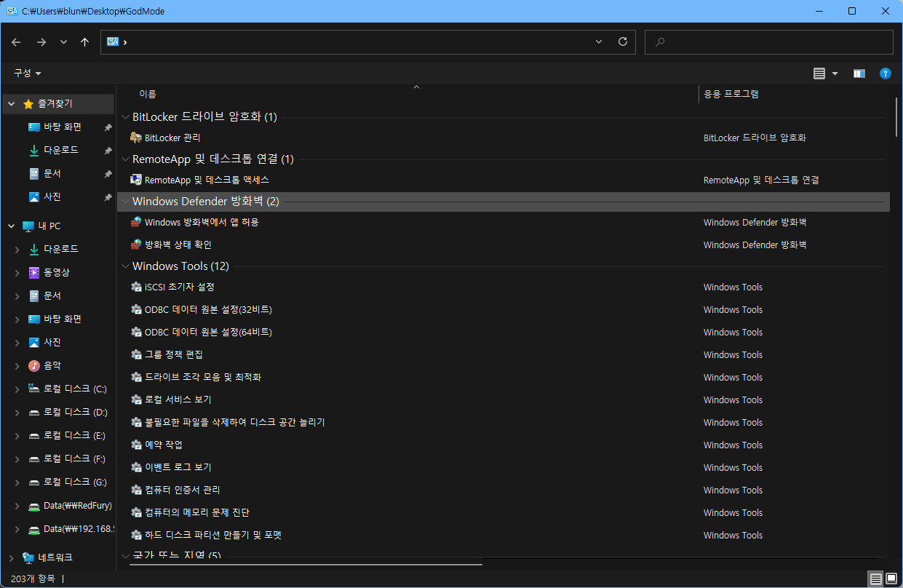Select the Data(\\192.168 network drive

point(71,529)
